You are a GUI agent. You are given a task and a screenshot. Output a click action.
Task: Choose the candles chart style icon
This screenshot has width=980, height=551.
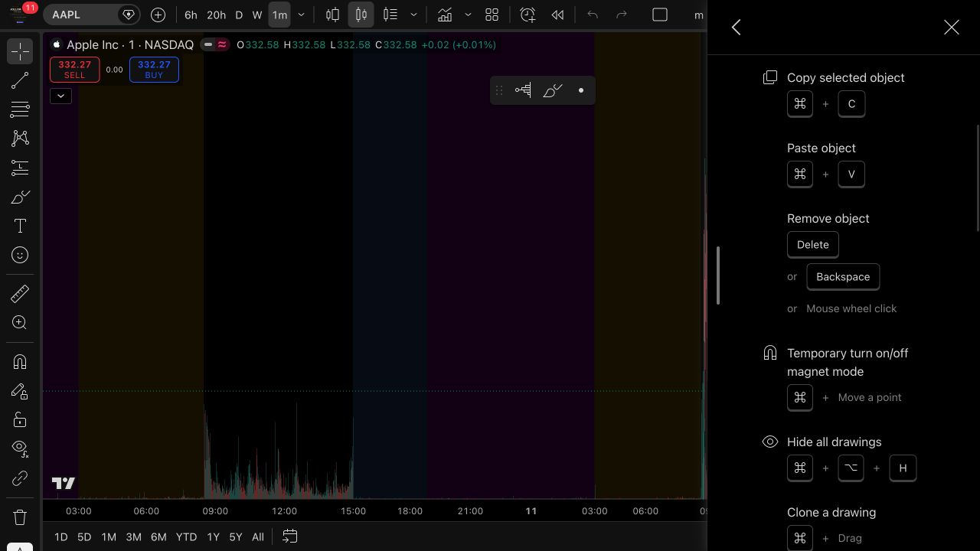(361, 15)
